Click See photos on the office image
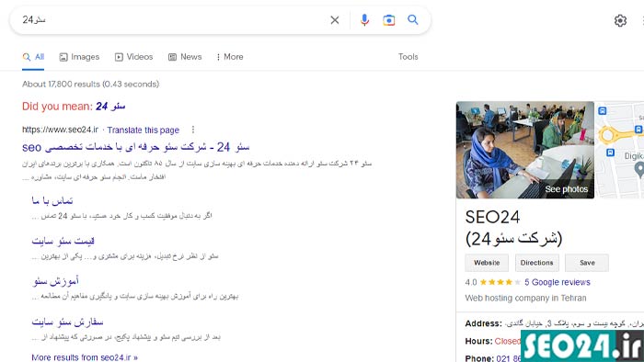Image resolution: width=644 pixels, height=362 pixels. 567,189
